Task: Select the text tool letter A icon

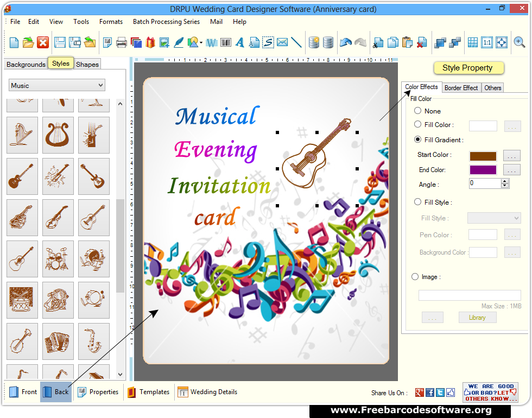Action: 240,42
